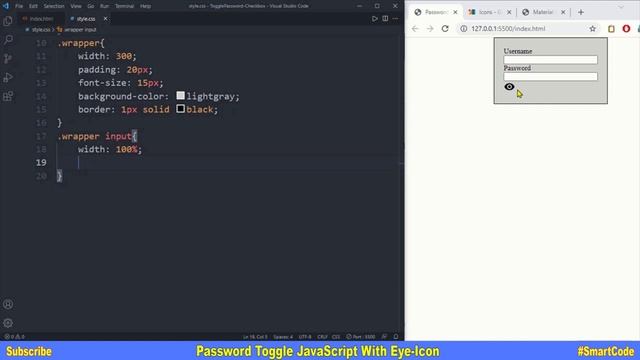Click CRLF end-of-line status
The width and height of the screenshot is (640, 360).
[322, 337]
